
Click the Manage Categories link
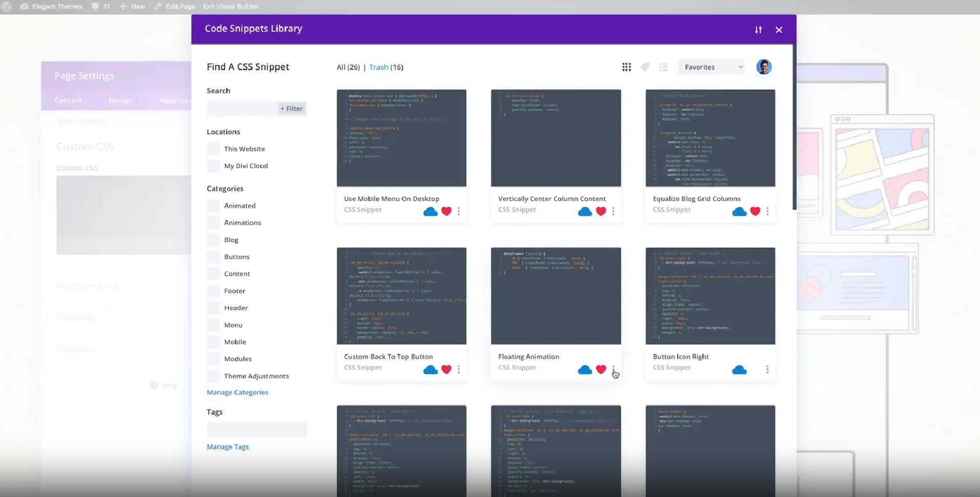click(237, 392)
